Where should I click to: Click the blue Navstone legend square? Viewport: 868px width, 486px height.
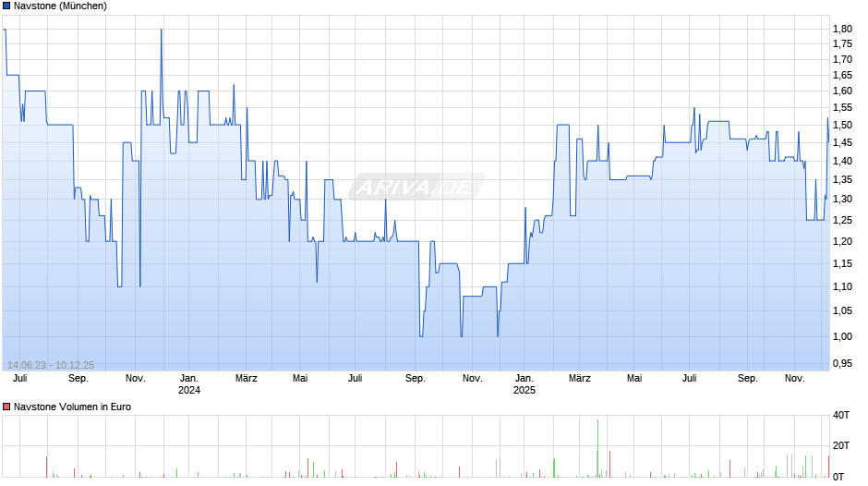click(x=6, y=6)
